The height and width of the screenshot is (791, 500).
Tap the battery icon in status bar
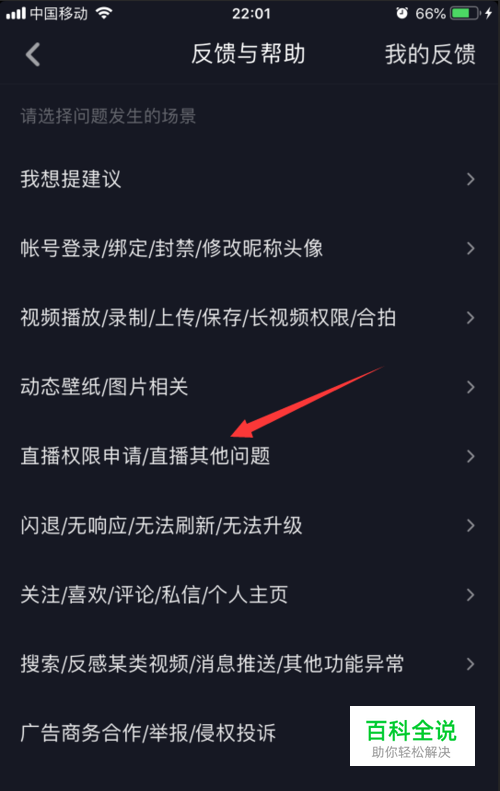[465, 13]
